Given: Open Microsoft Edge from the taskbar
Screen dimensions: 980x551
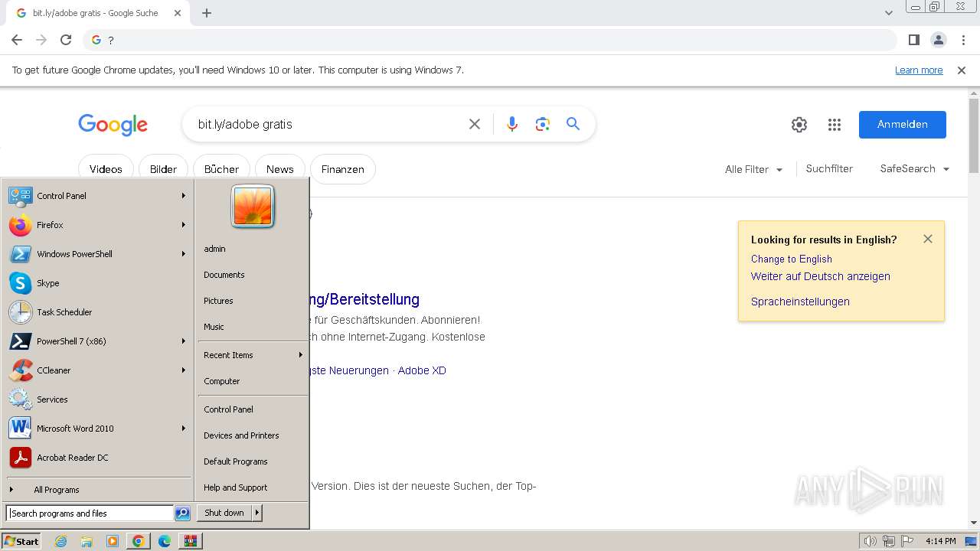Looking at the screenshot, I should [164, 541].
